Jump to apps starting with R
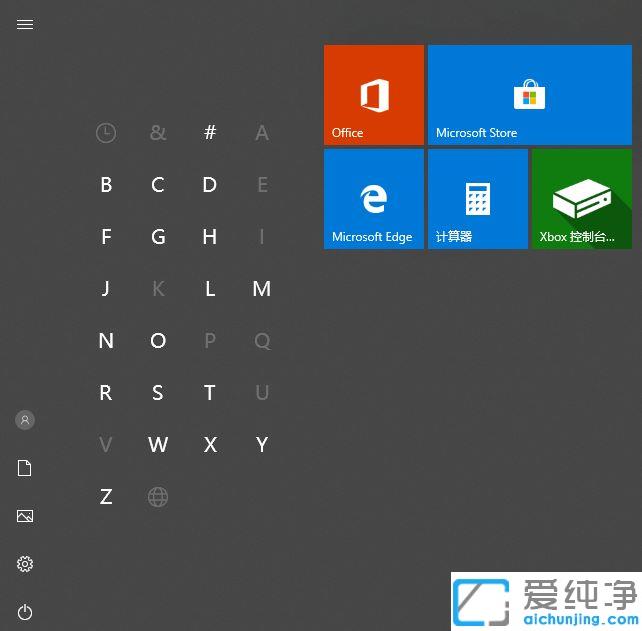Image resolution: width=642 pixels, height=631 pixels. click(106, 393)
